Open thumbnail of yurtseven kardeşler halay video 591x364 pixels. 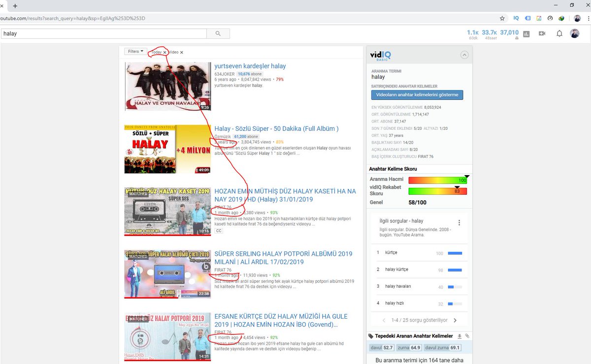[x=167, y=86]
